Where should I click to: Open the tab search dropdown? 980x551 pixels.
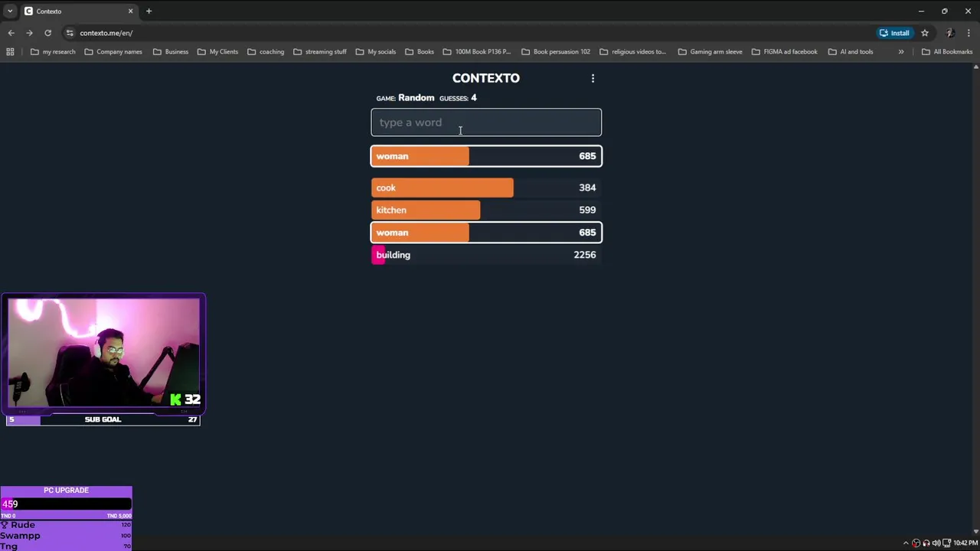10,11
